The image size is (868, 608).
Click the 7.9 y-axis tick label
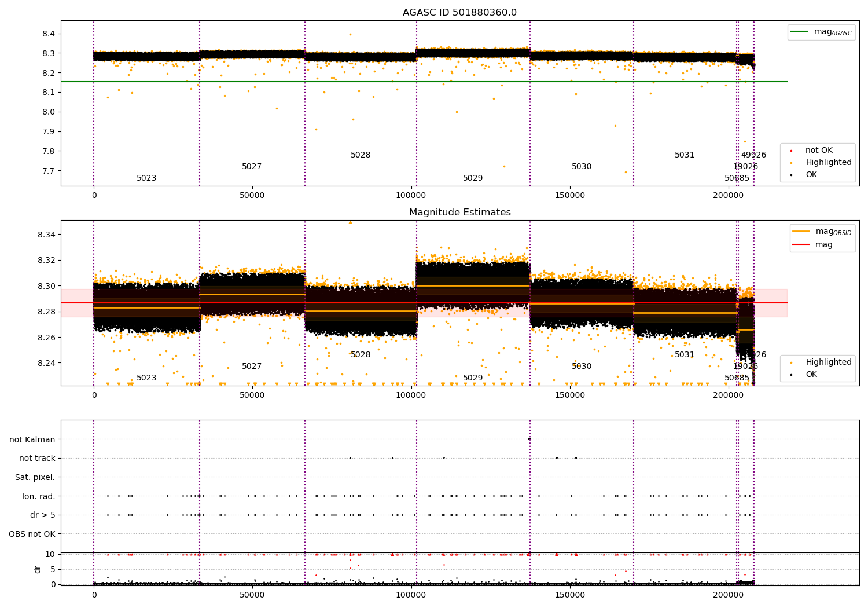point(49,132)
